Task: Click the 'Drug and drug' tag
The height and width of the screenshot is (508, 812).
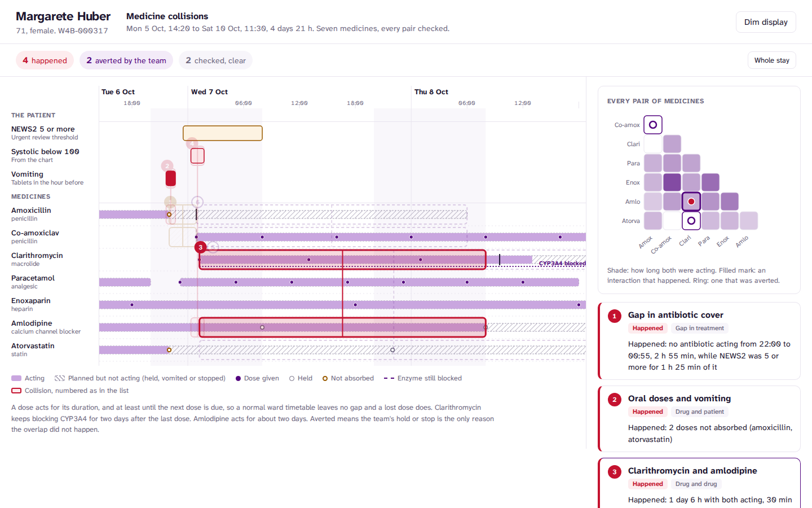Action: [696, 484]
